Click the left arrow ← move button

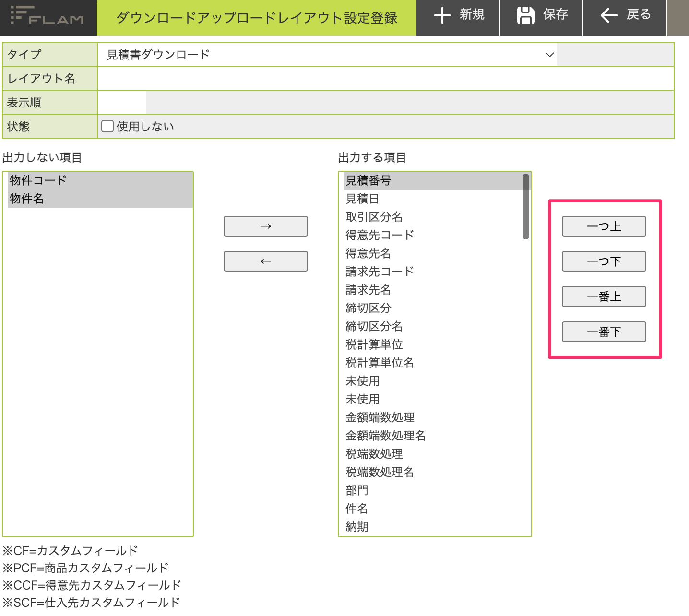coord(266,261)
